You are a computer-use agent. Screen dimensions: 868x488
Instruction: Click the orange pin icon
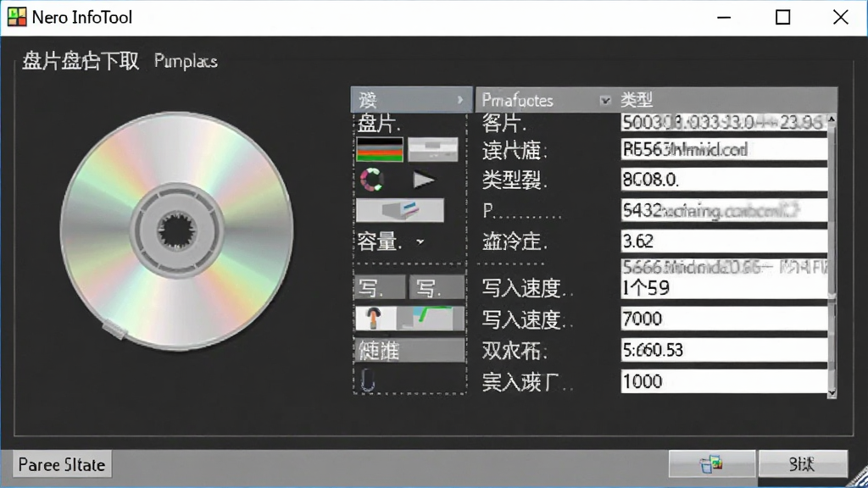pyautogui.click(x=374, y=319)
